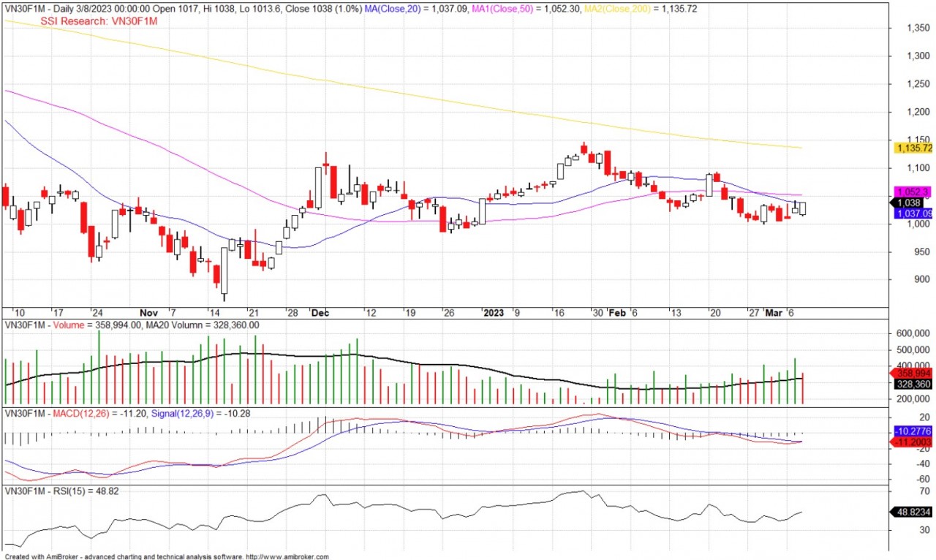Click the 'MA20 Volumn = 328,360.00' legend text
The height and width of the screenshot is (560, 936).
203,325
